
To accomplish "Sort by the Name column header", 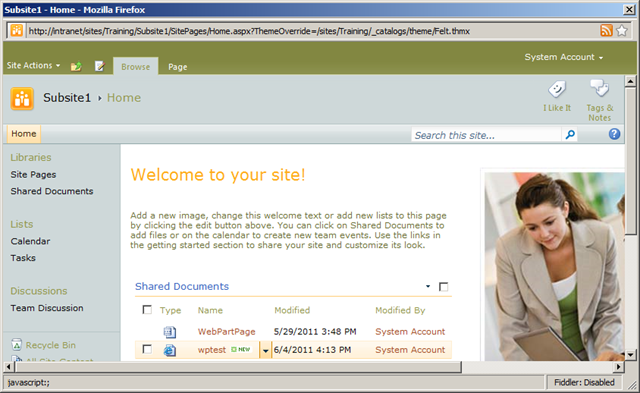I will pyautogui.click(x=210, y=310).
